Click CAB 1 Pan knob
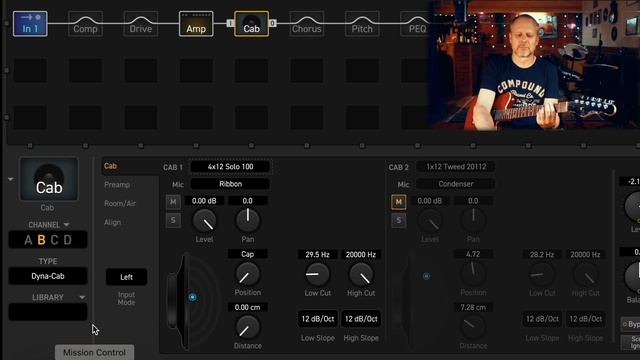The height and width of the screenshot is (360, 640). [247, 220]
